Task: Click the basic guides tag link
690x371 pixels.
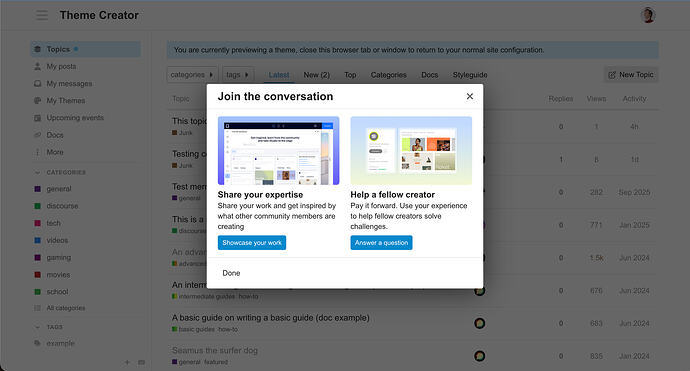Action: point(194,329)
